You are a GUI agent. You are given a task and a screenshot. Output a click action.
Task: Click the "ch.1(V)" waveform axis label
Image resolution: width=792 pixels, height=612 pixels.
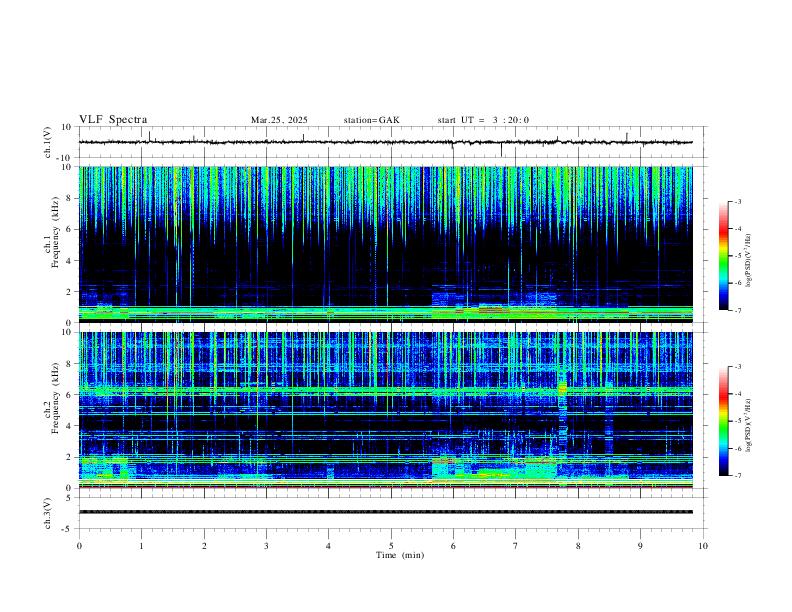48,142
